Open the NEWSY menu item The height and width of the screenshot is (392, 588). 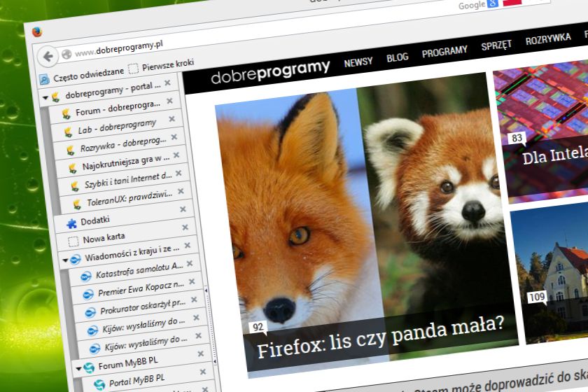pyautogui.click(x=358, y=62)
